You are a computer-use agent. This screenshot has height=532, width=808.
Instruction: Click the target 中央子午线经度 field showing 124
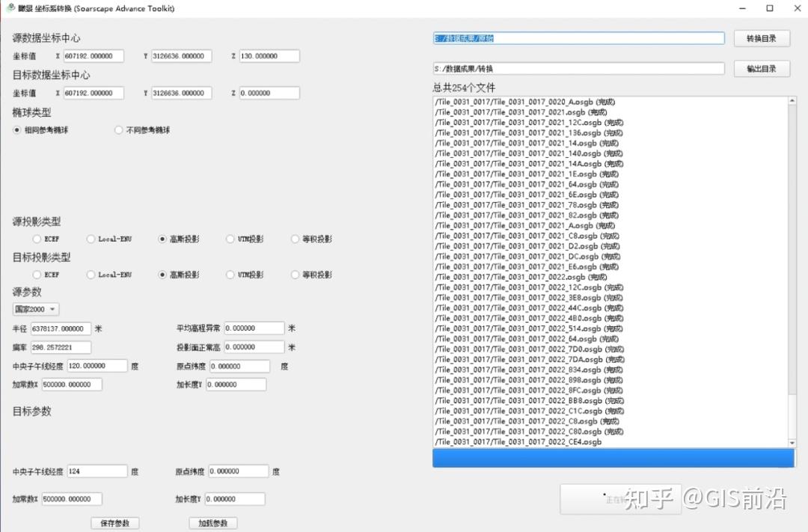pos(98,471)
